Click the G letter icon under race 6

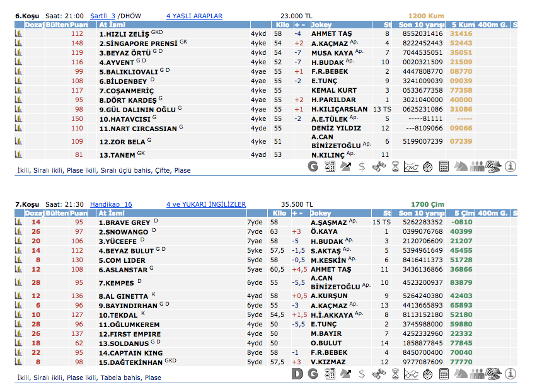[313, 166]
